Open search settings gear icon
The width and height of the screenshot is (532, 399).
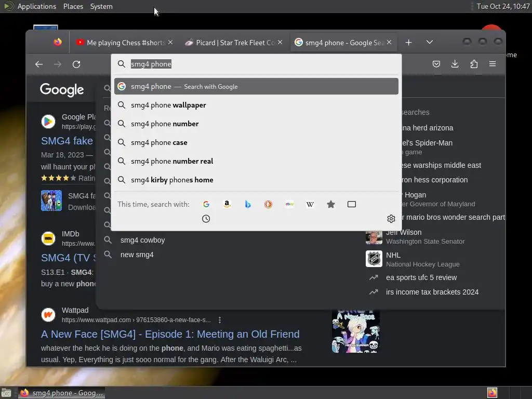(391, 219)
